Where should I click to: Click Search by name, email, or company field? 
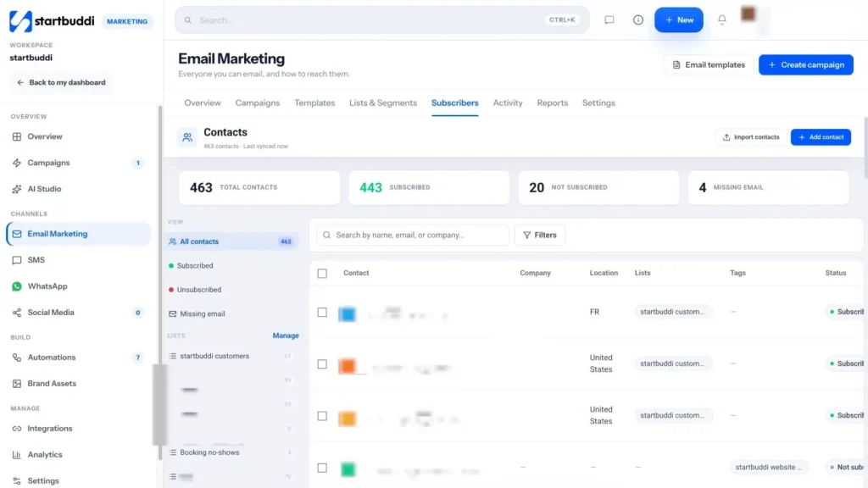(413, 236)
